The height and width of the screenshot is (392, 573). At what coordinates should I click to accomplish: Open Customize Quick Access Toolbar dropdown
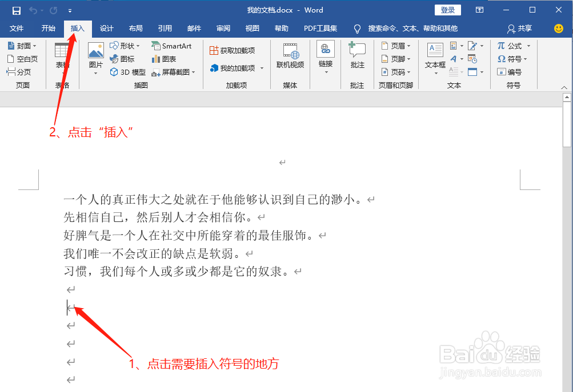70,11
